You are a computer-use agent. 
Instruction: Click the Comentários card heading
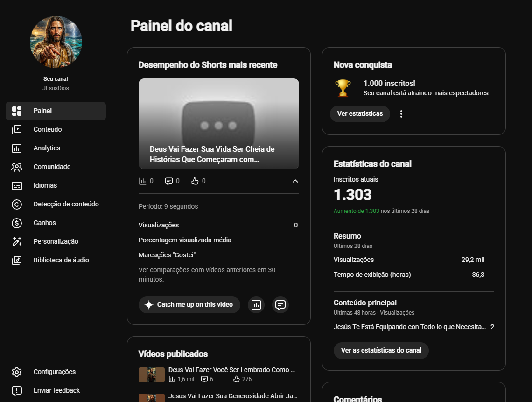(x=357, y=399)
